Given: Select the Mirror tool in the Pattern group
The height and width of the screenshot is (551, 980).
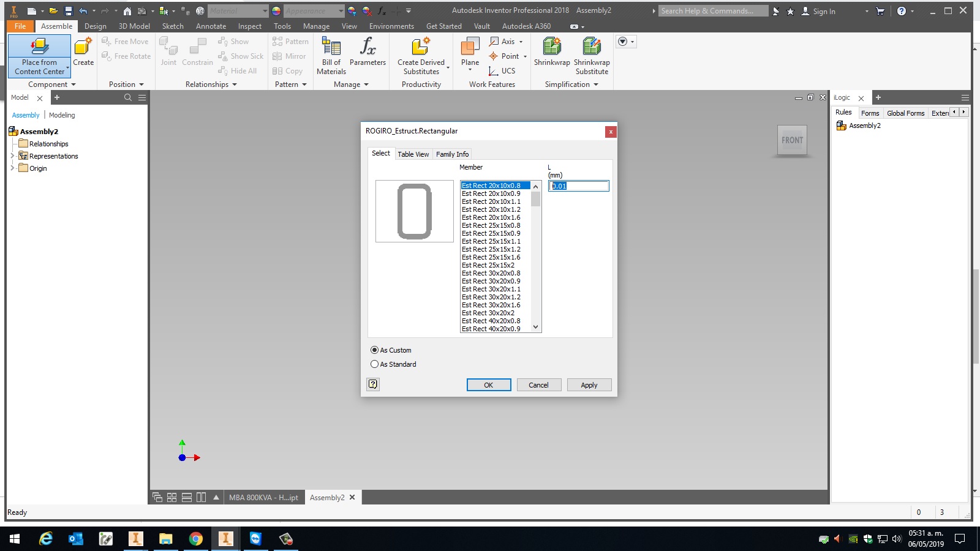Looking at the screenshot, I should click(288, 56).
